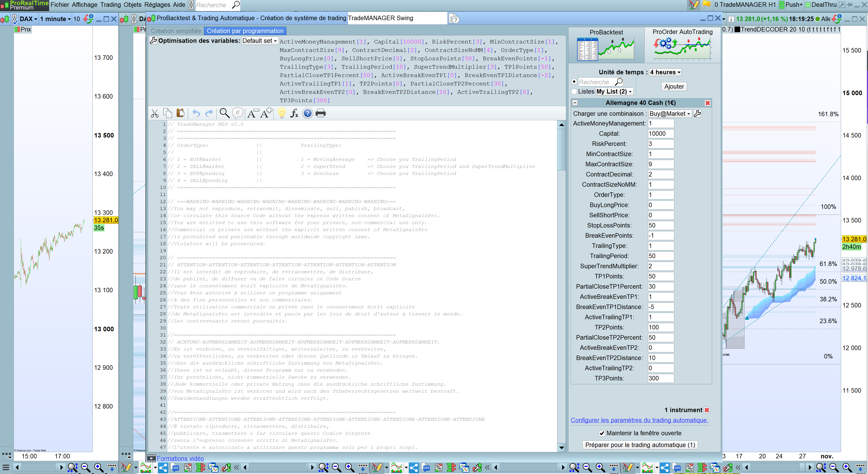The image size is (868, 474).
Task: Open the Trading menu
Action: click(111, 5)
